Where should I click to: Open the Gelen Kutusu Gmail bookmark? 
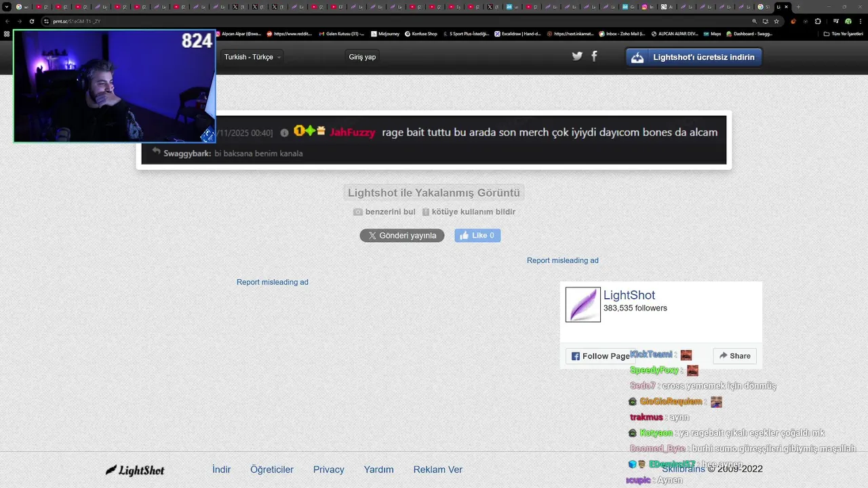[x=342, y=33]
